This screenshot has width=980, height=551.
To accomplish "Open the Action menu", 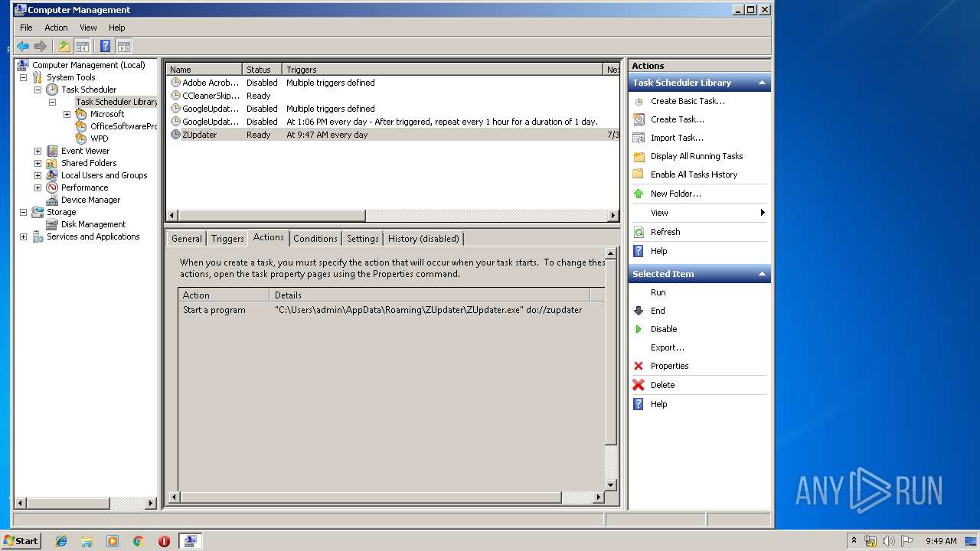I will click(56, 28).
